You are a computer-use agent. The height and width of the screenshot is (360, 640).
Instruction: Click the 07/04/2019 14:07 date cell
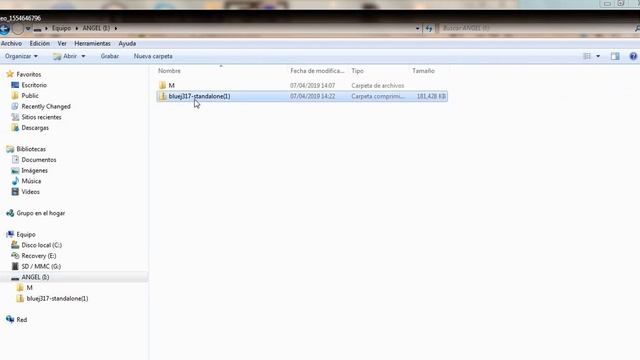coord(312,85)
